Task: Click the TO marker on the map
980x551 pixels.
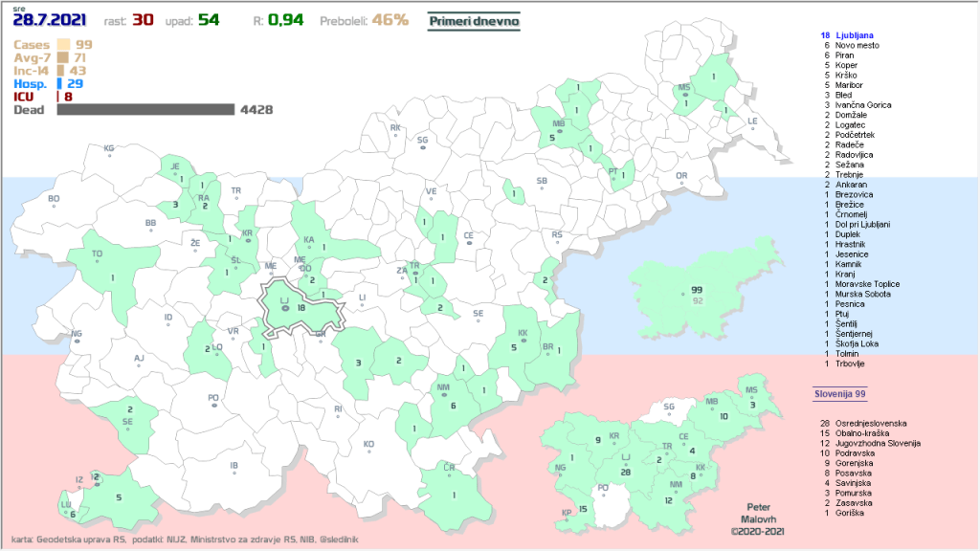Action: (x=97, y=256)
